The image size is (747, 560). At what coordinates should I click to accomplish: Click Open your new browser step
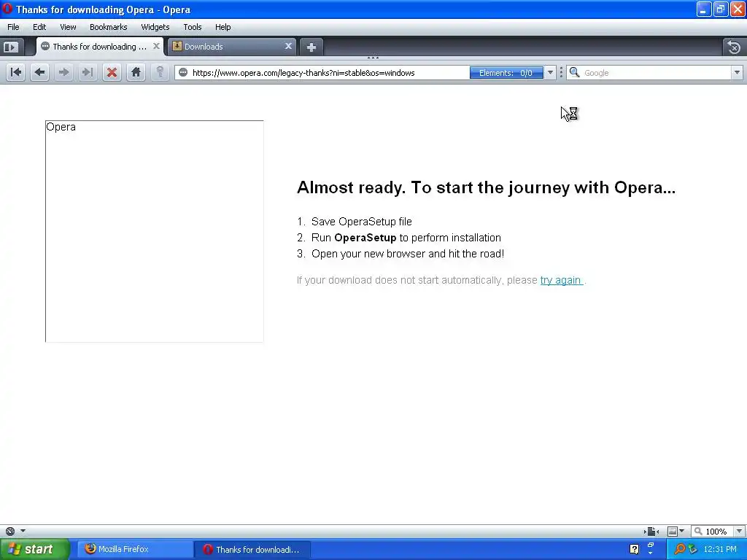tap(408, 254)
